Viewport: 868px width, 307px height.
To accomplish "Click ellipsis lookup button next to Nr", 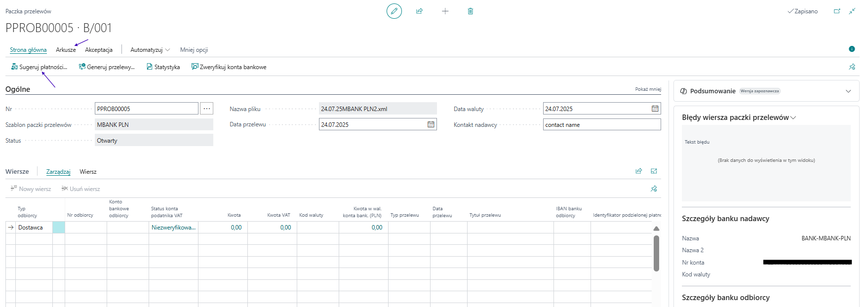I will pos(207,109).
